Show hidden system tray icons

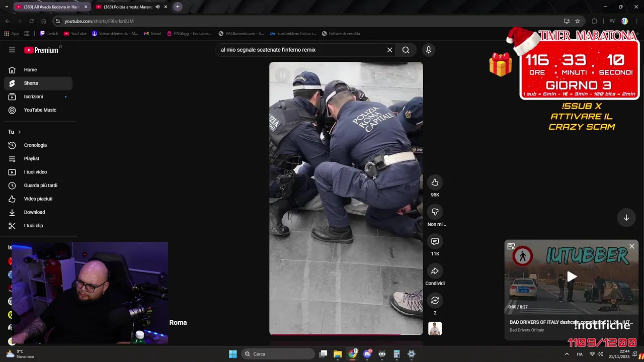click(x=567, y=354)
